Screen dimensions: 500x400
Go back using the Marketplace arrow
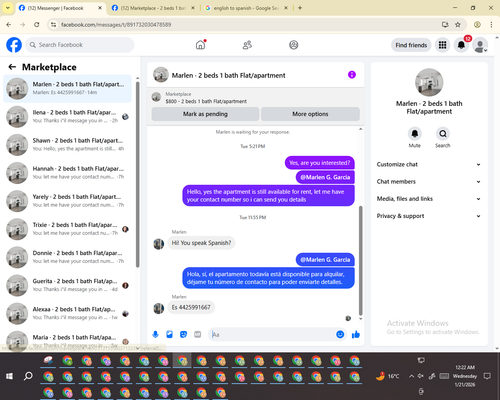tap(12, 67)
